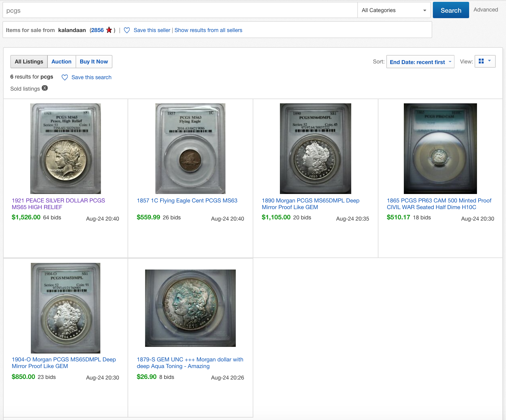The image size is (506, 420).
Task: Open 1879-S aqua toned Morgan thumbnail
Action: tap(190, 308)
